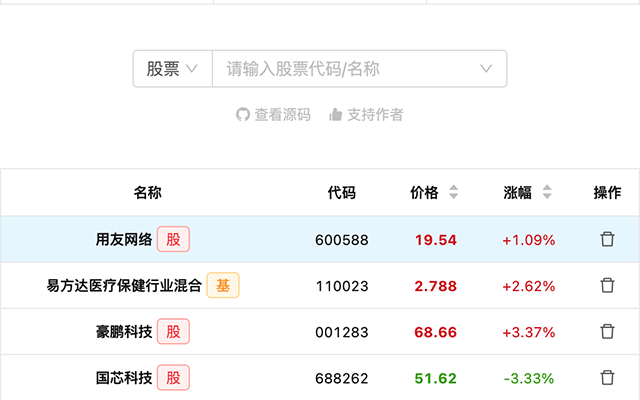Select the 豪鹏科技 stock name

[x=124, y=331]
